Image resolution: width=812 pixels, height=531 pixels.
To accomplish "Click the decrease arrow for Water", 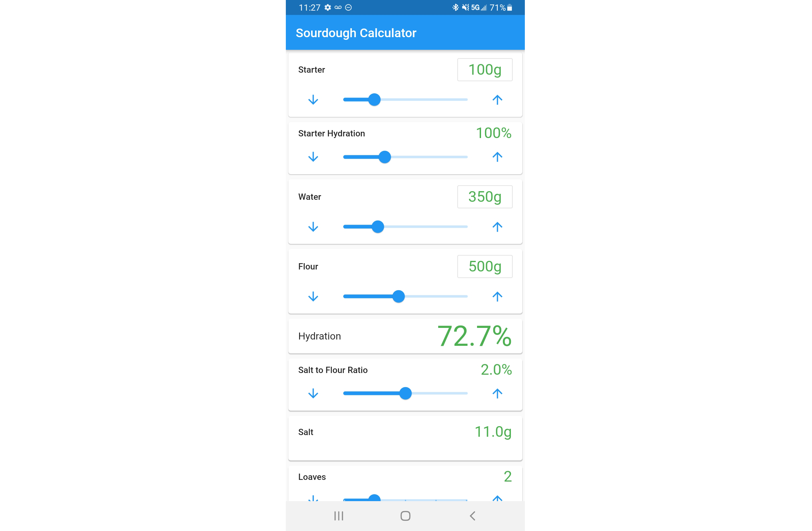I will pos(312,226).
